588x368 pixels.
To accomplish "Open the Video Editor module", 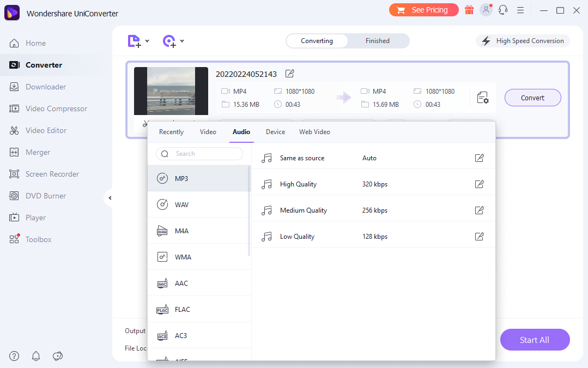I will [38, 130].
